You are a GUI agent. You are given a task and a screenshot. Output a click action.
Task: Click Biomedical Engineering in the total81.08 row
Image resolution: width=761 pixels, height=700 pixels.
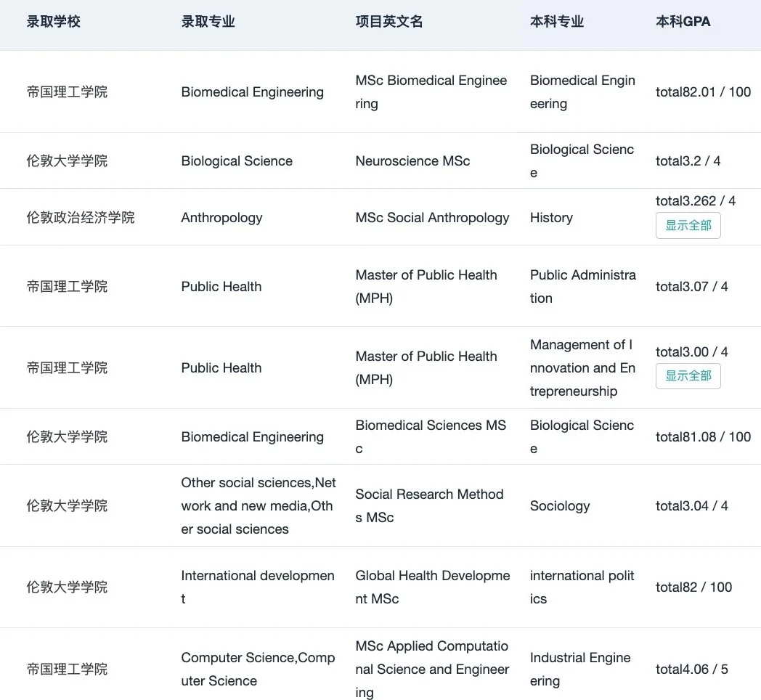pos(253,437)
